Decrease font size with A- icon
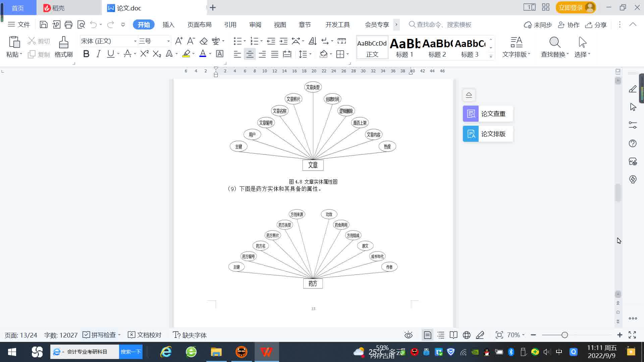644x362 pixels. tap(191, 41)
